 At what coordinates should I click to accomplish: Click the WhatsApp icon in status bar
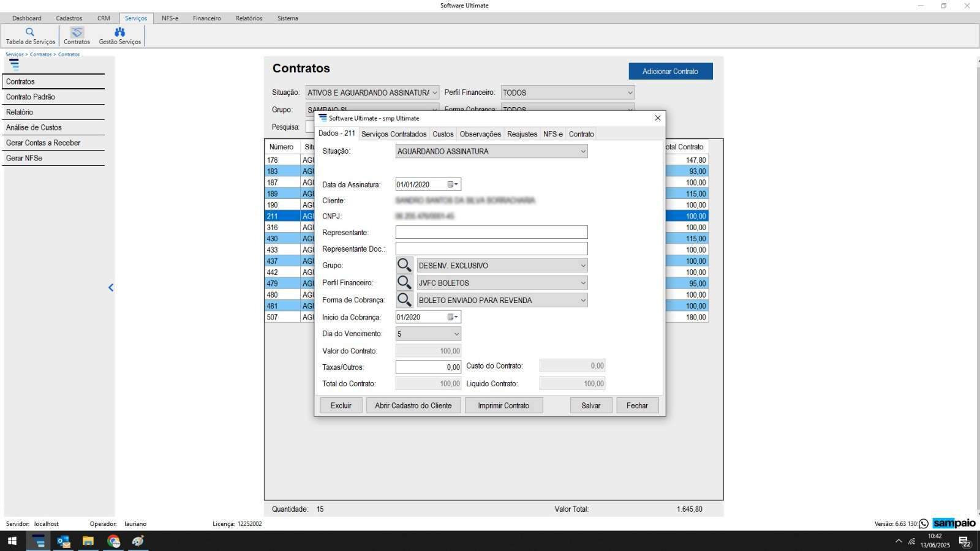pos(924,523)
